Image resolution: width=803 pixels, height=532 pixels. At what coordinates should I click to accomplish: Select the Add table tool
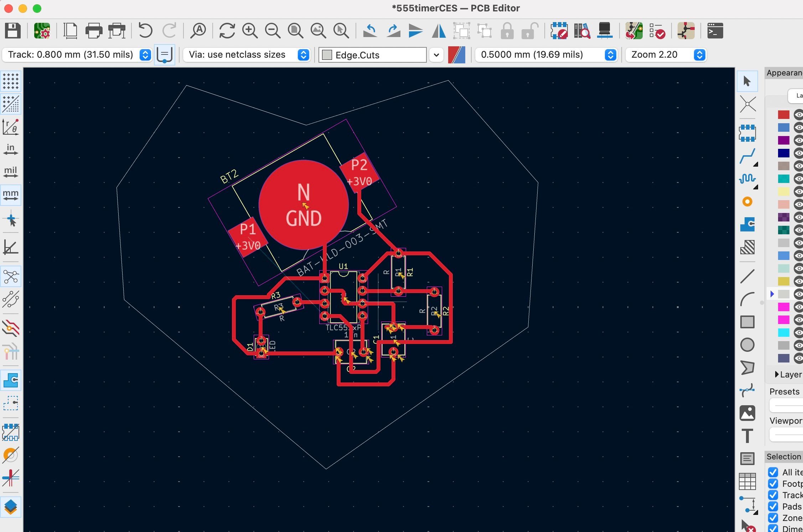[747, 481]
